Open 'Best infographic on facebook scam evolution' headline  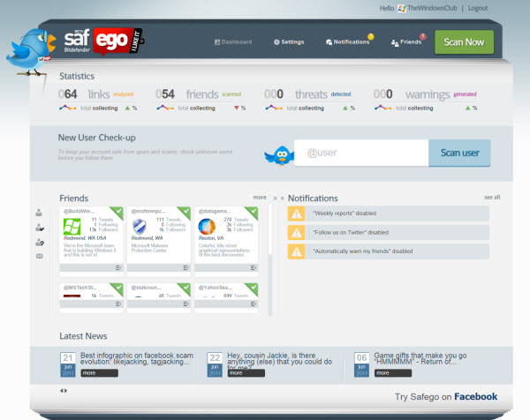coord(137,358)
